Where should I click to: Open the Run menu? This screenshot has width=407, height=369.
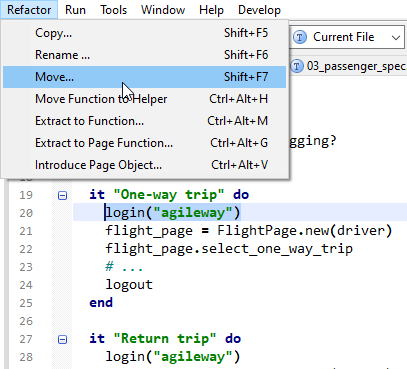pos(75,10)
